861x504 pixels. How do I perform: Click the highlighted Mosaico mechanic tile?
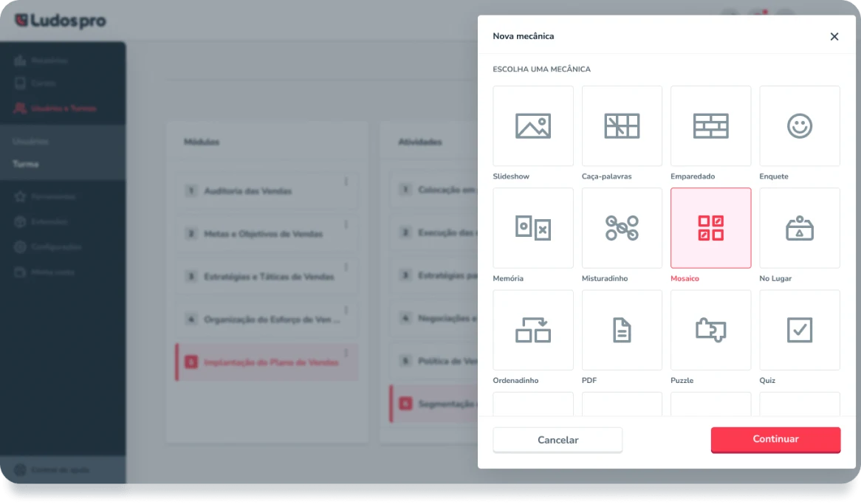pos(710,228)
